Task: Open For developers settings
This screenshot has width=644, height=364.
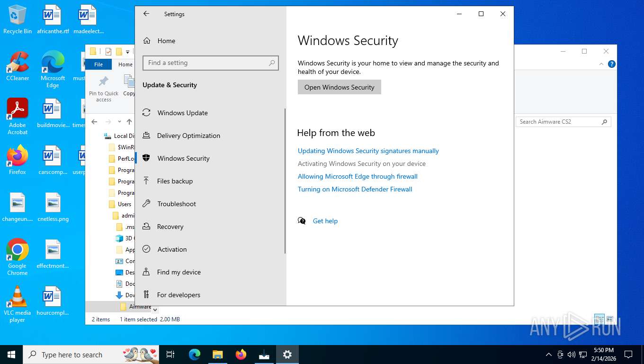Action: point(179,295)
